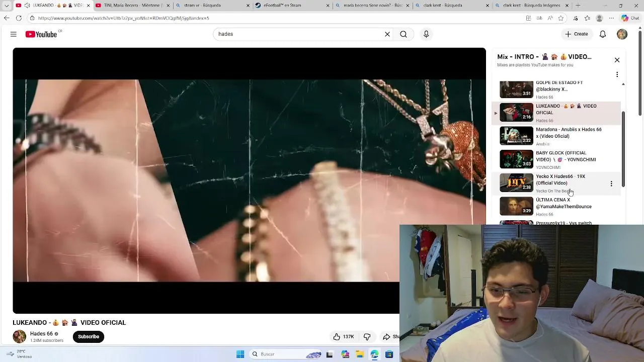
Task: Open Microsoft Store from taskbar
Action: coord(389,354)
